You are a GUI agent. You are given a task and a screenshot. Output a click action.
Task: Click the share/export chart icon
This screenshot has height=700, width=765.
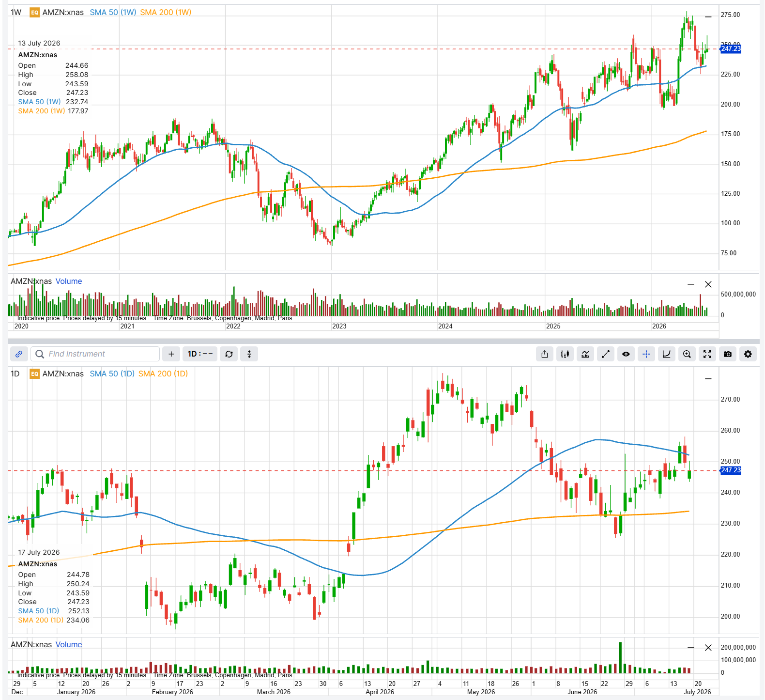click(545, 354)
